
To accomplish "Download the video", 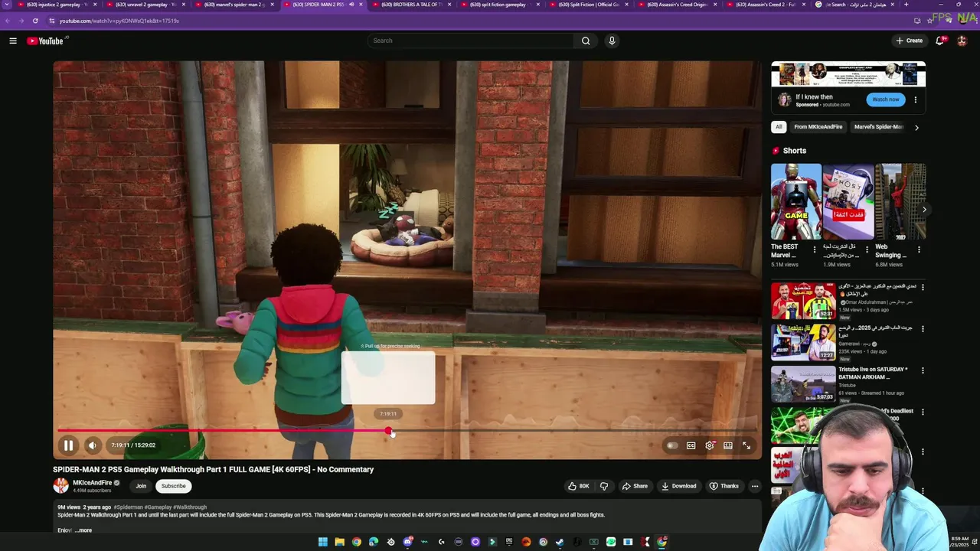I will coord(679,486).
